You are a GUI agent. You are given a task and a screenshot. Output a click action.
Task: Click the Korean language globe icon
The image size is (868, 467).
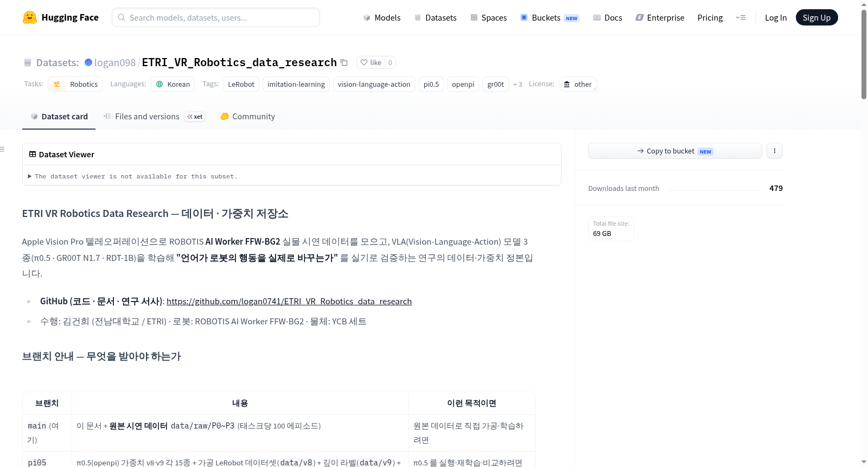[159, 84]
